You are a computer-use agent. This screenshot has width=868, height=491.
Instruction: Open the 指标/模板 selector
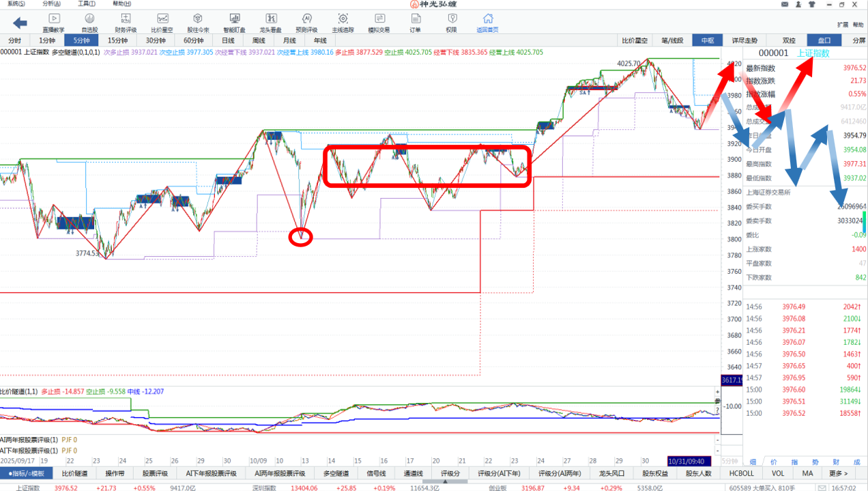pyautogui.click(x=27, y=473)
